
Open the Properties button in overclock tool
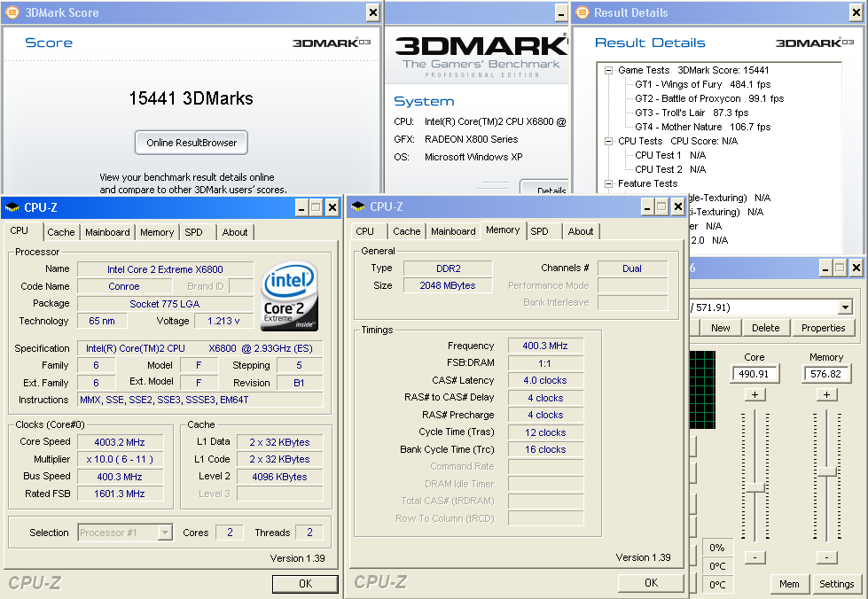pyautogui.click(x=823, y=328)
